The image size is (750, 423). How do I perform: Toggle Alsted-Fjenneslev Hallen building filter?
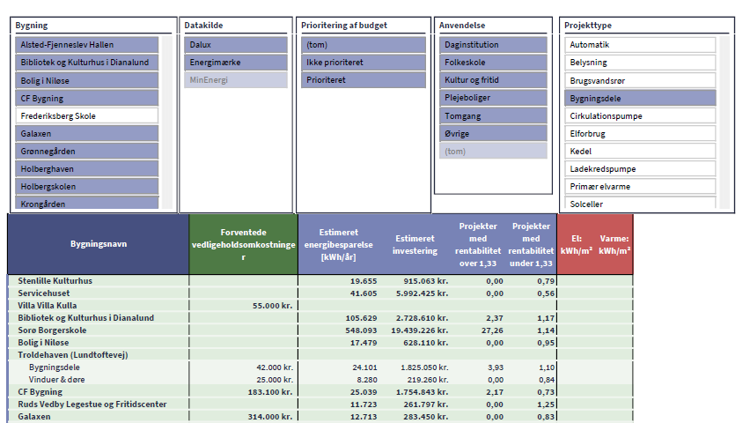pos(87,45)
